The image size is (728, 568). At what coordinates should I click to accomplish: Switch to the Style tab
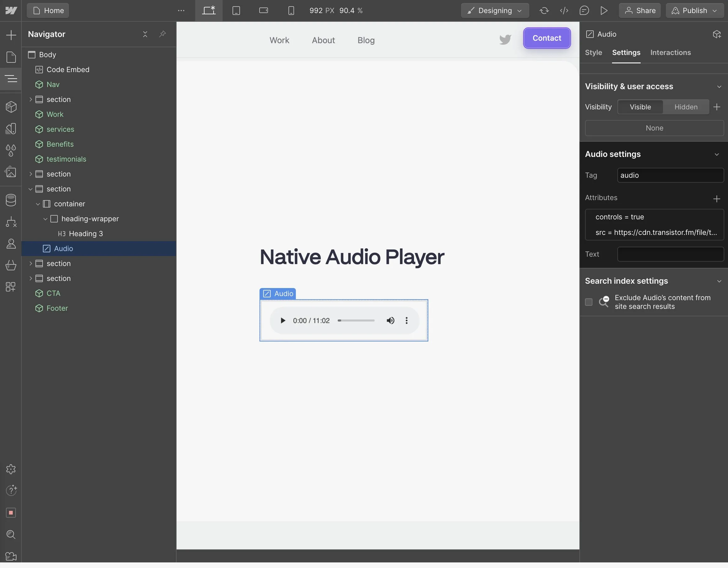click(594, 52)
